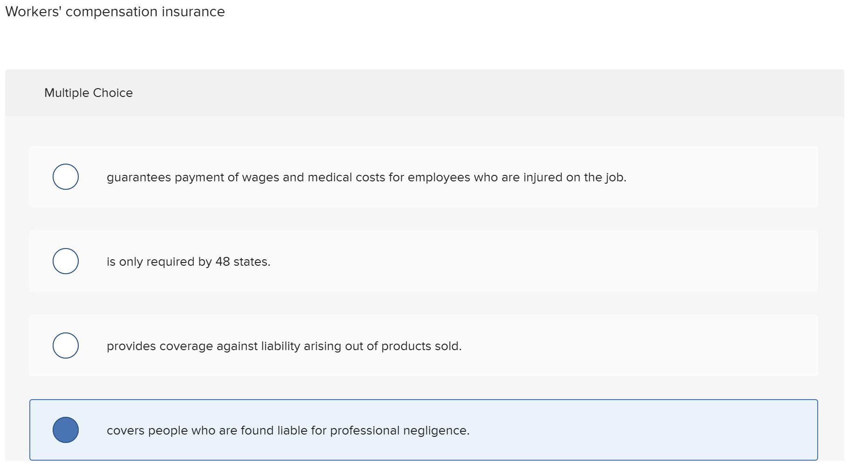The image size is (868, 470).
Task: Select the 'is only required by 48 states' radio button
Action: [x=65, y=261]
